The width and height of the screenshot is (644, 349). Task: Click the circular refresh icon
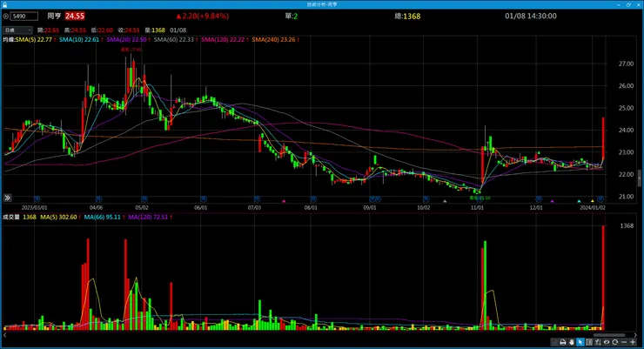614,342
